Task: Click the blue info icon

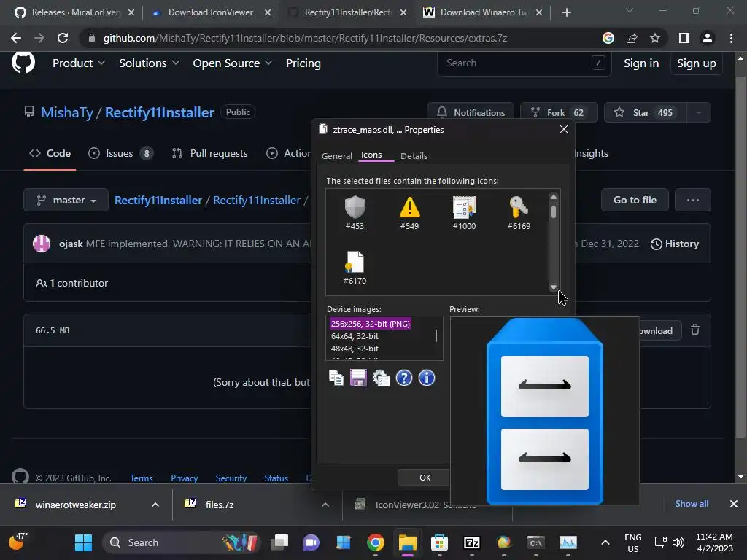Action: [426, 378]
